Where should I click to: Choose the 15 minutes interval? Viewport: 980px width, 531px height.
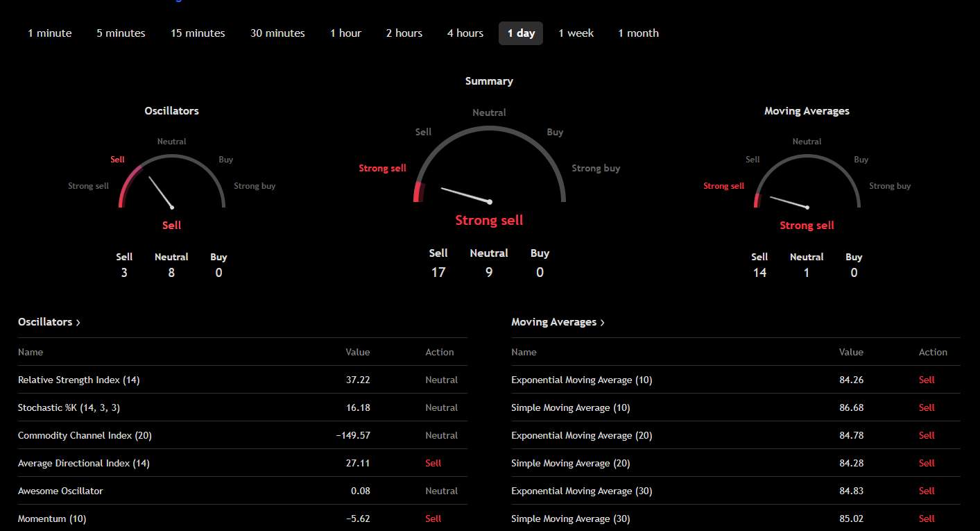point(198,33)
